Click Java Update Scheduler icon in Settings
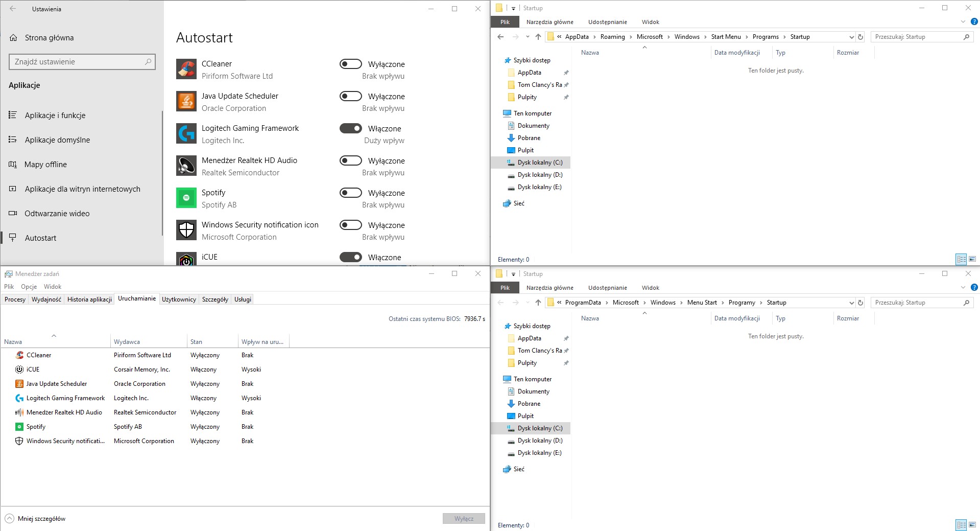 coord(186,101)
